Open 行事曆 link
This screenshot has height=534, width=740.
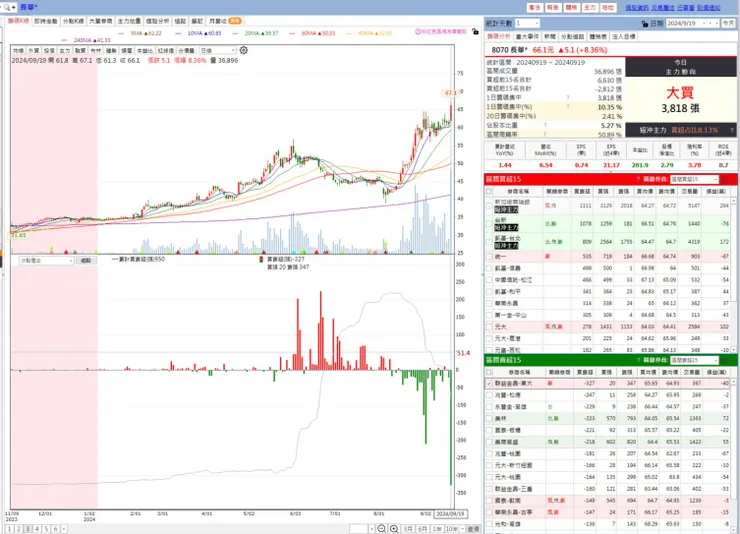pyautogui.click(x=686, y=8)
